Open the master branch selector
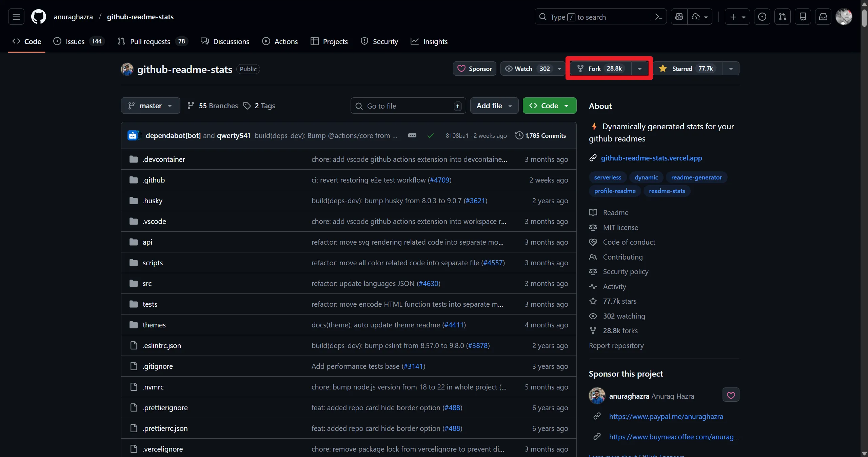The height and width of the screenshot is (457, 868). (x=150, y=106)
